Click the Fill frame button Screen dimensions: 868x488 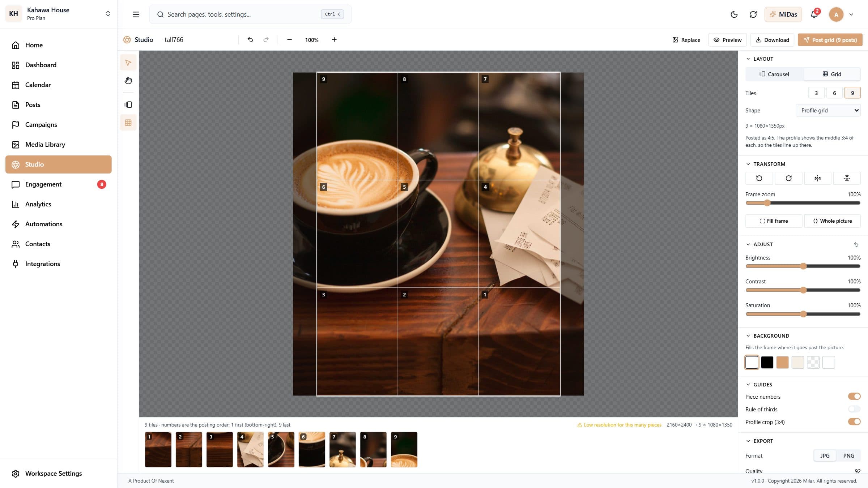coord(774,221)
